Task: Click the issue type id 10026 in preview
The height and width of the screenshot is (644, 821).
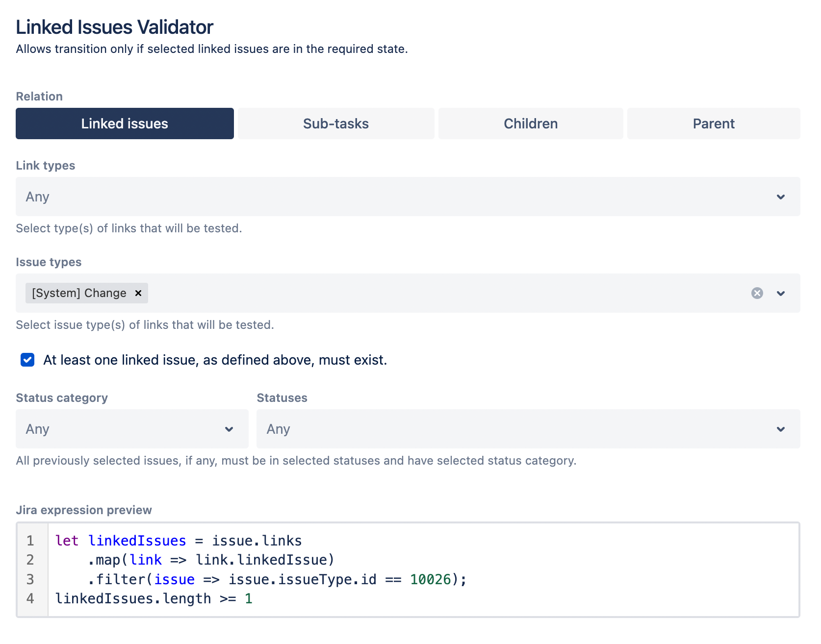Action: coord(430,579)
